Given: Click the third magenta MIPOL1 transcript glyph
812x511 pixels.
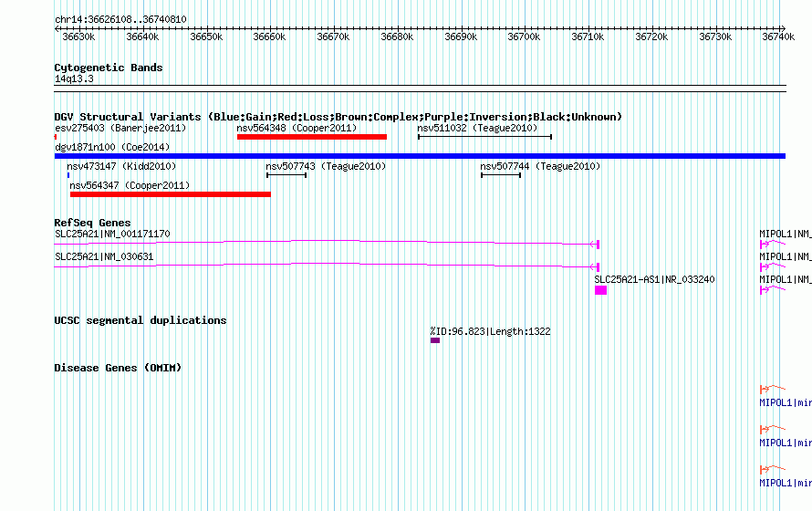Looking at the screenshot, I should (x=773, y=290).
